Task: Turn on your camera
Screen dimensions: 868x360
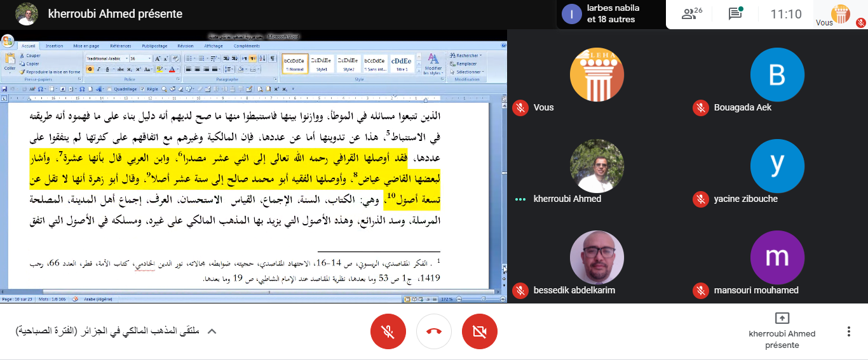Action: tap(480, 331)
